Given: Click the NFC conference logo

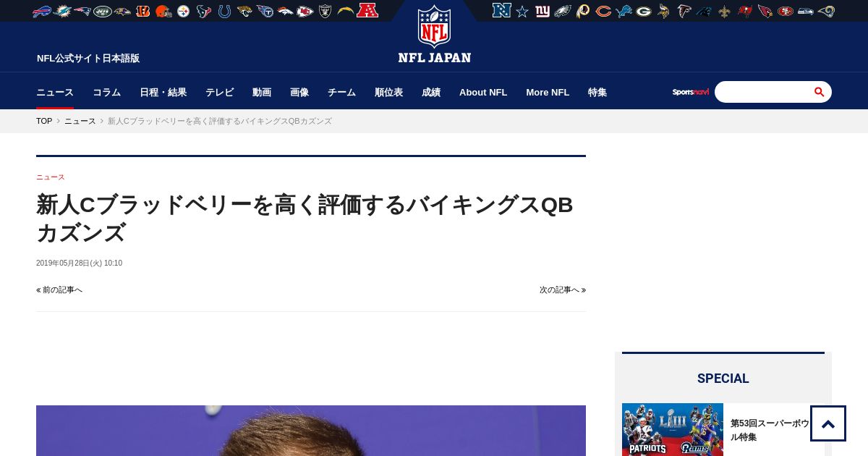Looking at the screenshot, I should [x=501, y=10].
